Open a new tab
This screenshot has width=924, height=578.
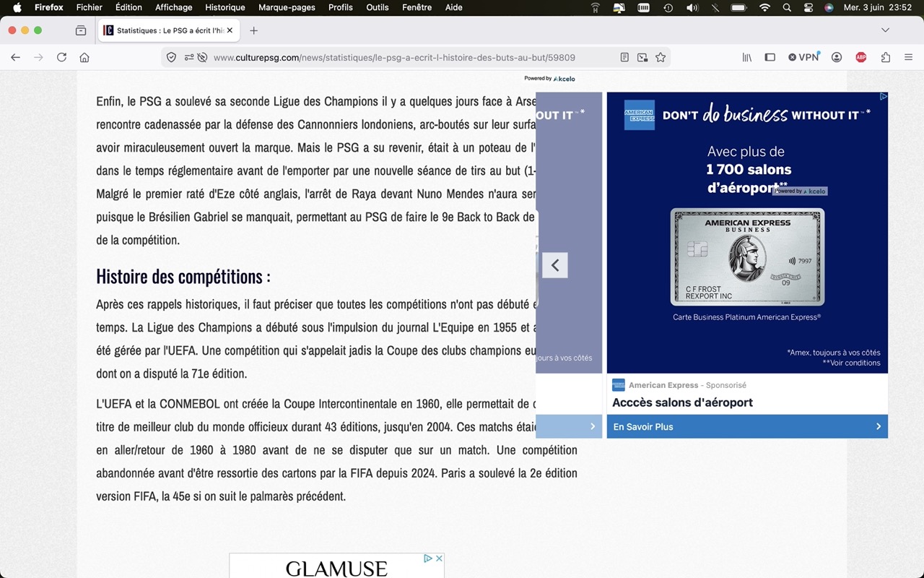click(253, 30)
